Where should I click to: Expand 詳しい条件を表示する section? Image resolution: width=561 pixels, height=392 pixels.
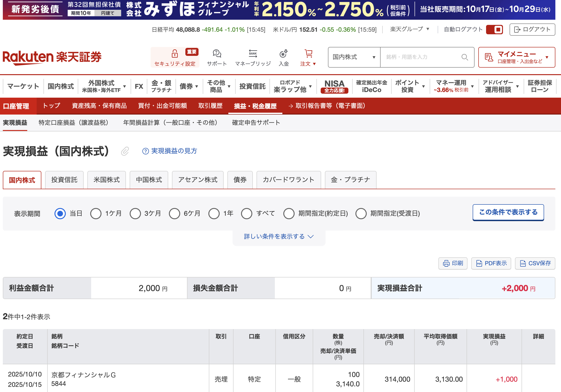click(x=279, y=237)
